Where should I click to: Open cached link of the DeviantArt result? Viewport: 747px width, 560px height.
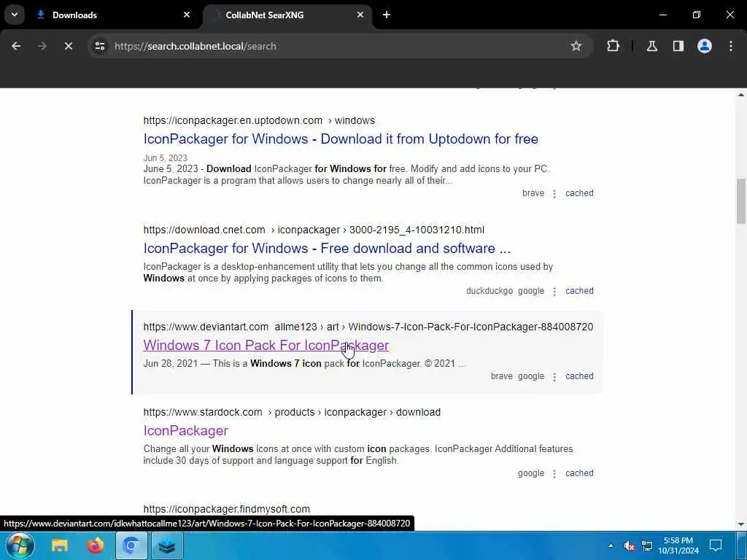point(579,376)
